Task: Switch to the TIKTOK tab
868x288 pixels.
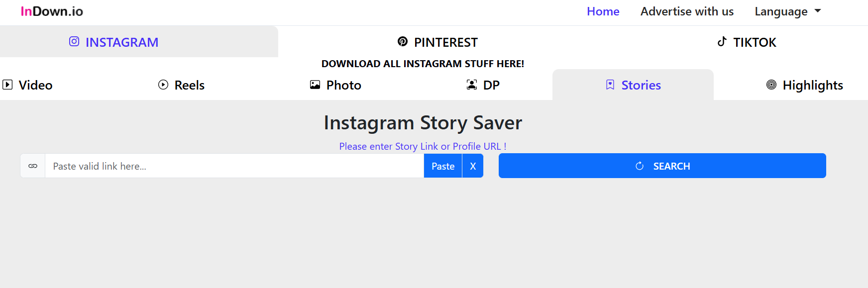Action: 747,42
